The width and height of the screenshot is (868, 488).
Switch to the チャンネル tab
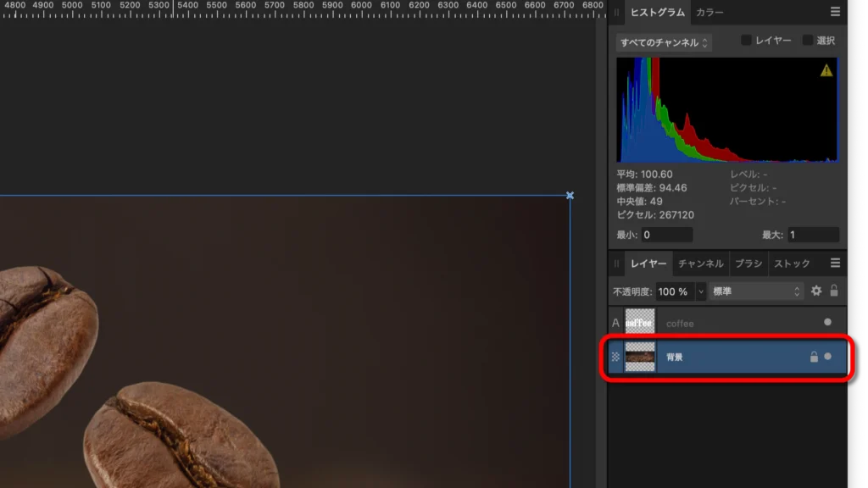click(x=700, y=263)
